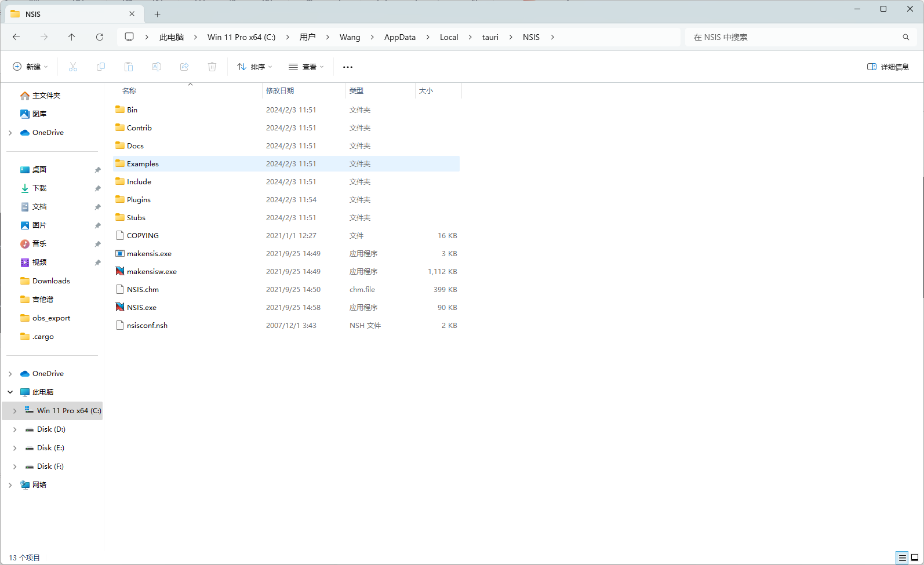Expand Win 11 Pro x64 (C:) drive
The image size is (924, 565).
[15, 411]
